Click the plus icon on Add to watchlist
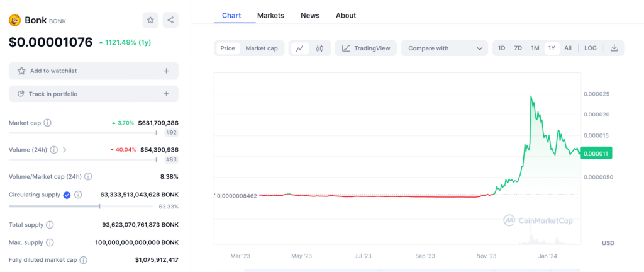644x272 pixels. click(x=166, y=71)
